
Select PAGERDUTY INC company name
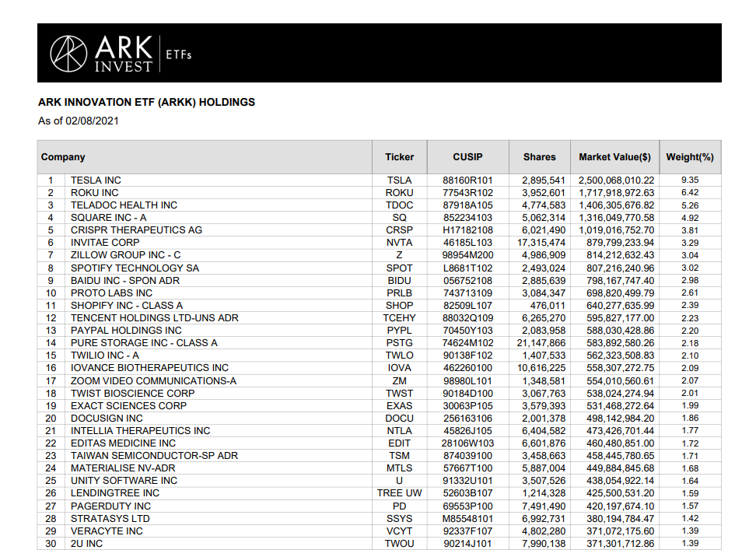tap(111, 506)
